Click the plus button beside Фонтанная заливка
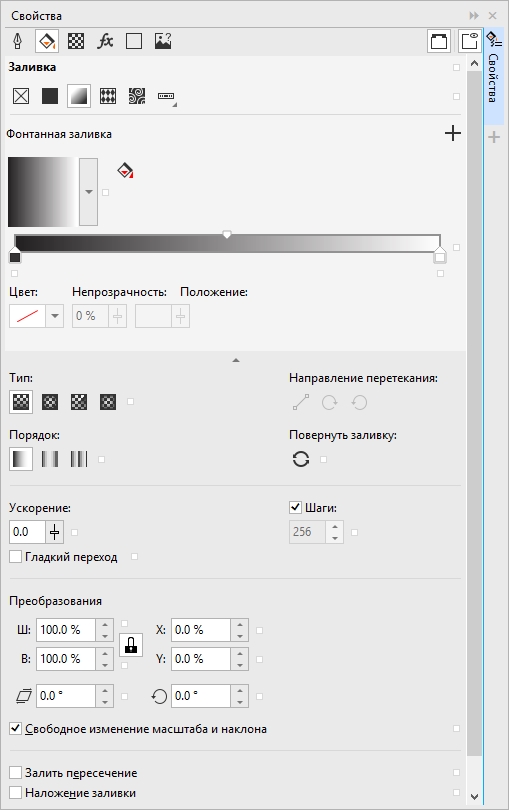 coord(453,133)
